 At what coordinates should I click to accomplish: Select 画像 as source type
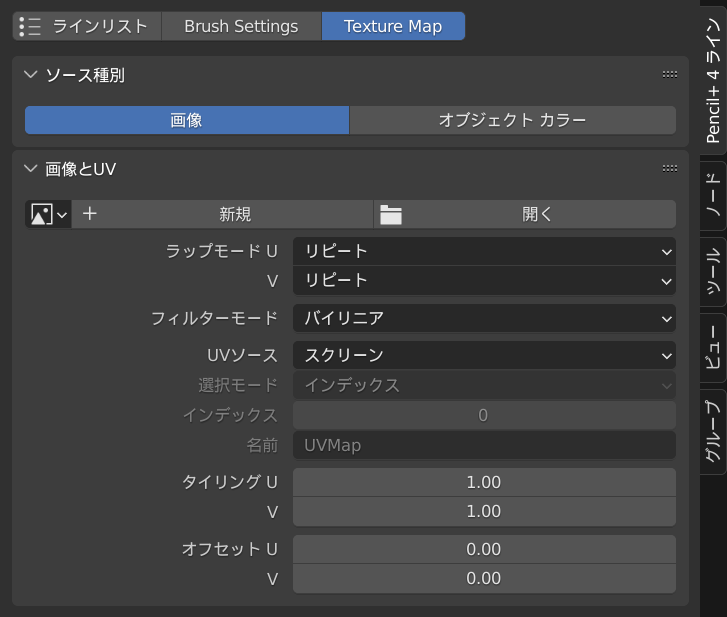187,120
